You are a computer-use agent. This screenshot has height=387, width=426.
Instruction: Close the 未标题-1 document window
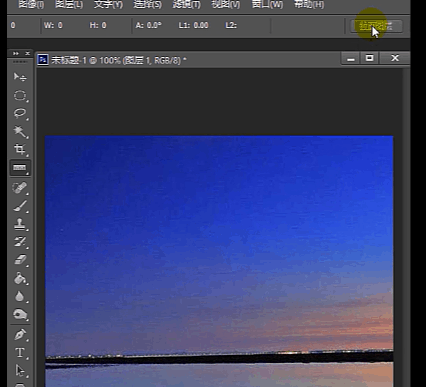pos(395,59)
